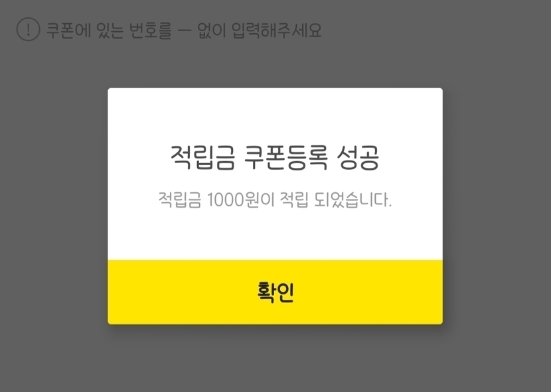
Task: Select the 적립금 쿠폰등록 성공 dialog title
Action: (x=275, y=157)
